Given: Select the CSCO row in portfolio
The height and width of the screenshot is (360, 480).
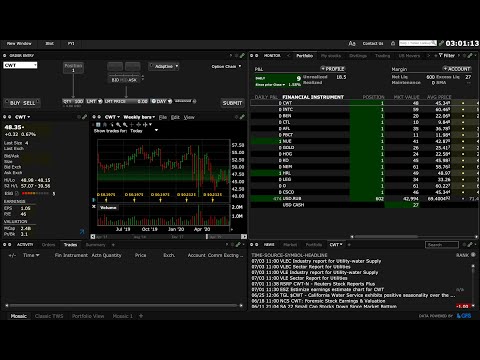Looking at the screenshot, I should [364, 192].
